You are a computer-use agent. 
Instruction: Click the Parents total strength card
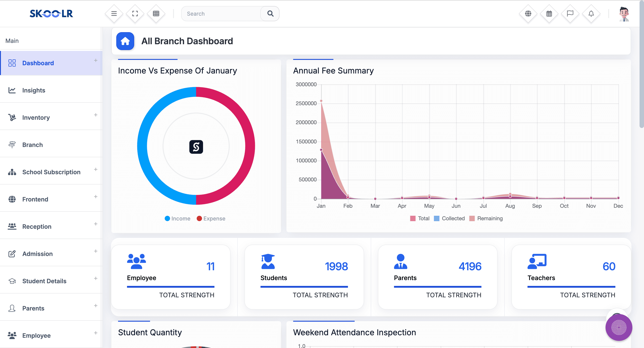point(438,277)
